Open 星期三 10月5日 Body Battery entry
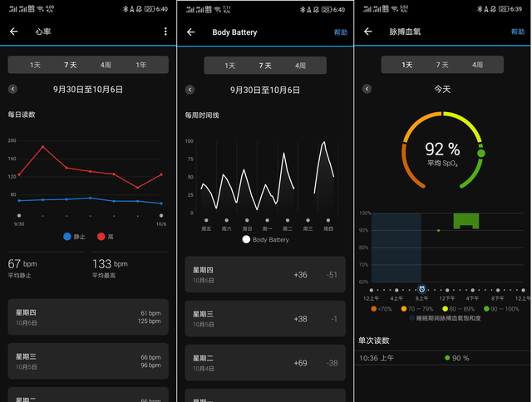Screen dimensions: 532x402 (265, 319)
